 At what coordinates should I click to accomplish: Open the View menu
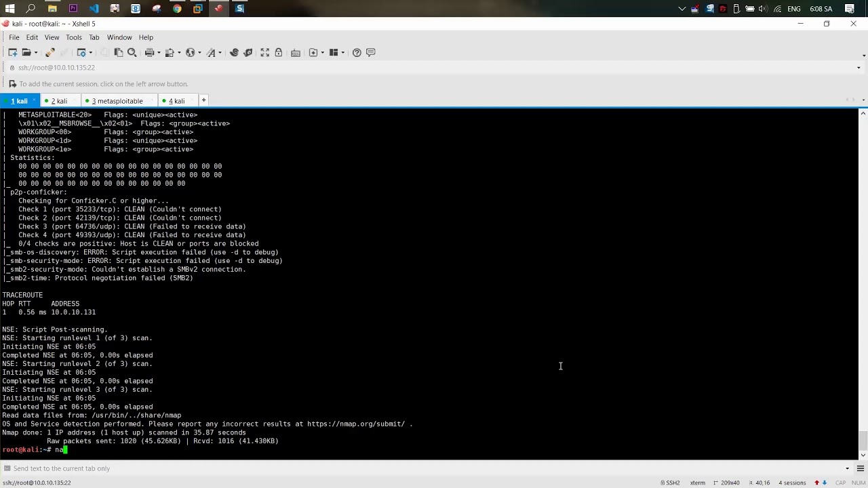[52, 37]
